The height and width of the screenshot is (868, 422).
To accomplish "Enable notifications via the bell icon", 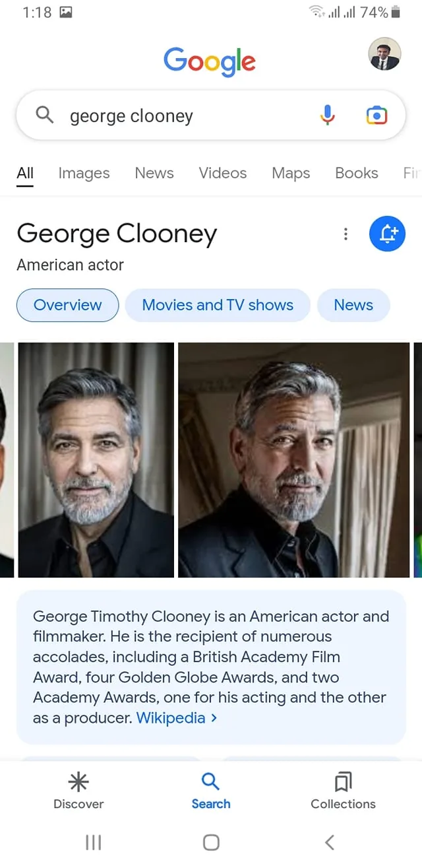I will click(387, 234).
